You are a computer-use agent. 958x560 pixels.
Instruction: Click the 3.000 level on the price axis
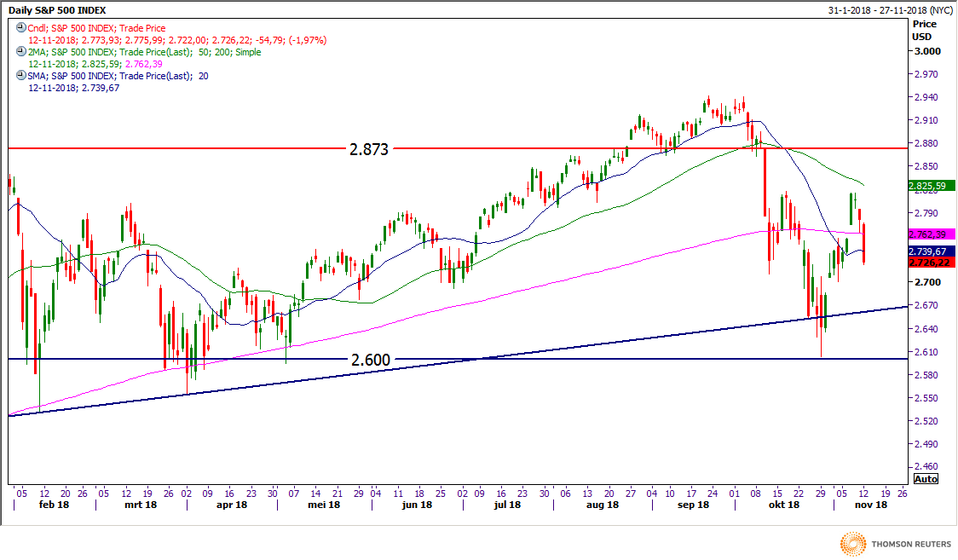click(x=926, y=51)
